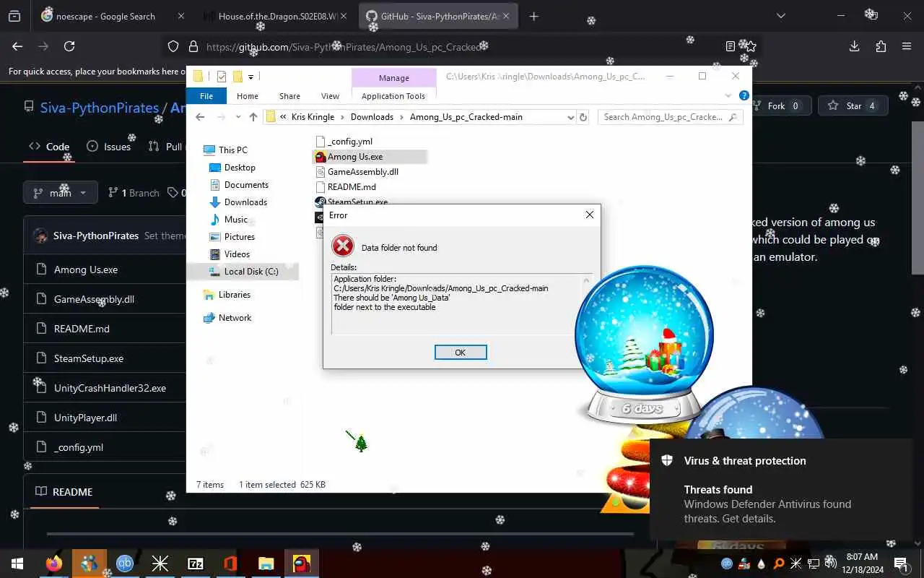The width and height of the screenshot is (924, 578).
Task: Click OK in the Error dialog
Action: [x=461, y=352]
